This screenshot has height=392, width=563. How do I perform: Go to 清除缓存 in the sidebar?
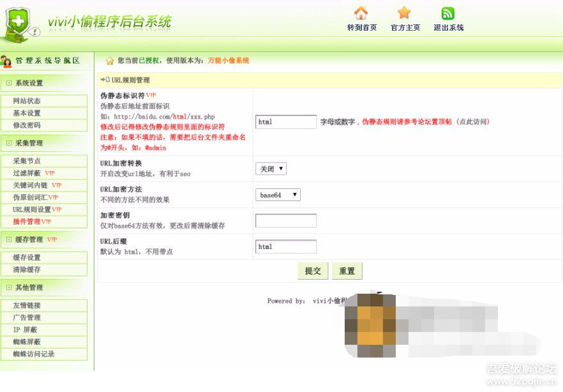[27, 269]
